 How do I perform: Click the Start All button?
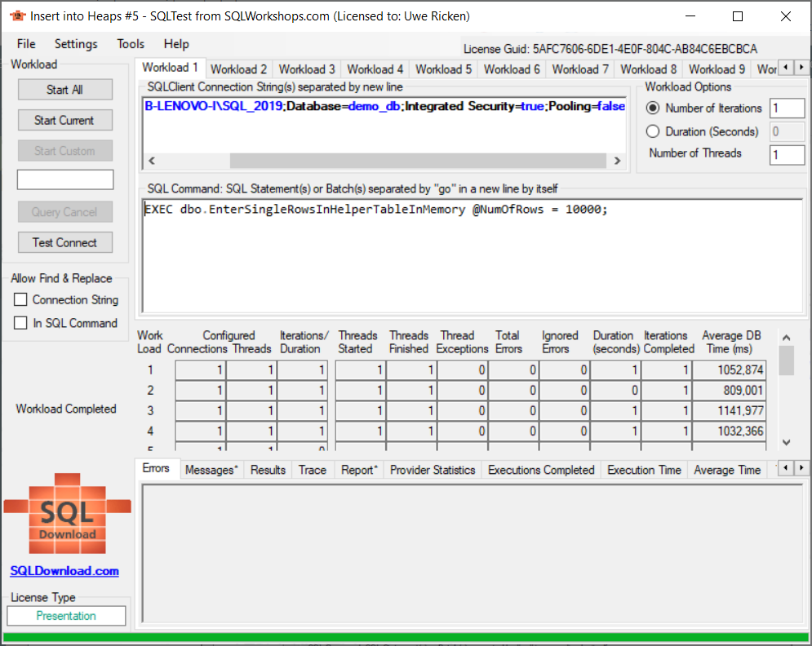click(64, 90)
